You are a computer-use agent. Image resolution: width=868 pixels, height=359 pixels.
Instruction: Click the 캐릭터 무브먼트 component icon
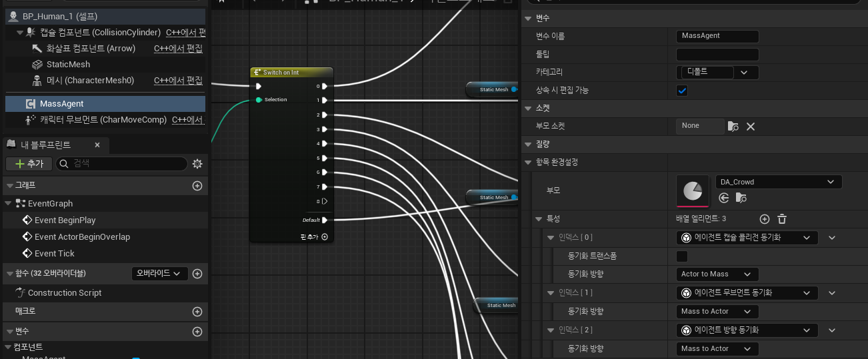point(31,120)
